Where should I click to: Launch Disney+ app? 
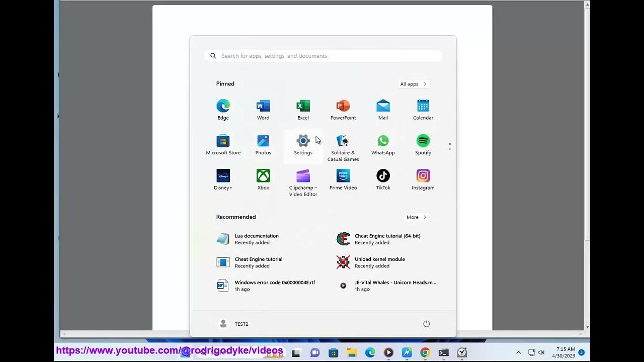click(223, 180)
